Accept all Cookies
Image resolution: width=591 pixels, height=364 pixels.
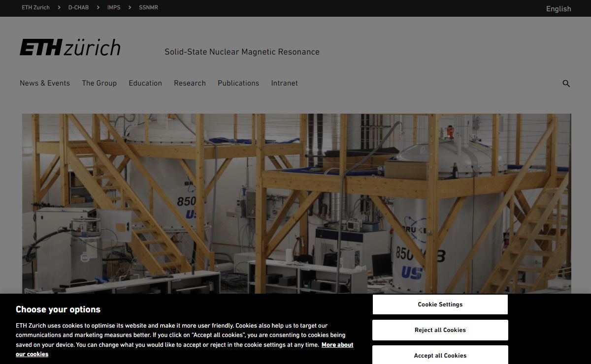[x=440, y=355]
